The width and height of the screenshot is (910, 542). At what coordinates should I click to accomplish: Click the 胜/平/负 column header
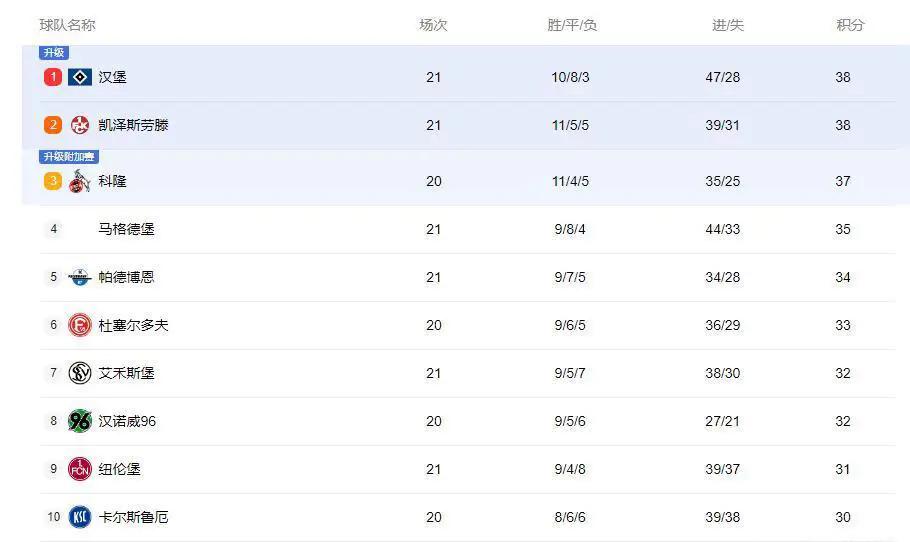click(x=572, y=25)
